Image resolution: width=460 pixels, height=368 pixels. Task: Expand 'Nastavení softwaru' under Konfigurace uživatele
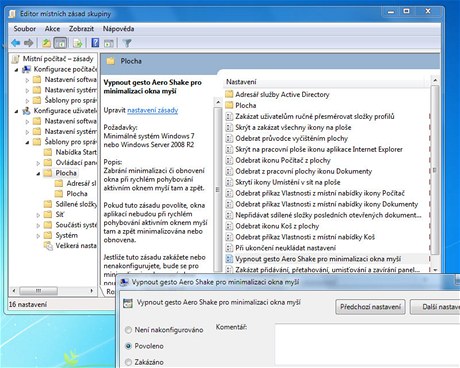27,121
